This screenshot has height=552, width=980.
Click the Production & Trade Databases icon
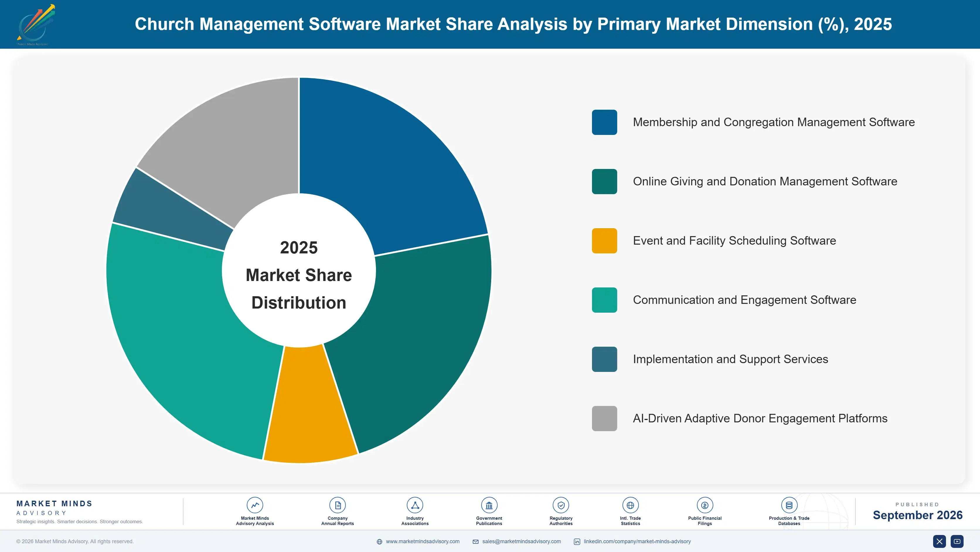789,505
